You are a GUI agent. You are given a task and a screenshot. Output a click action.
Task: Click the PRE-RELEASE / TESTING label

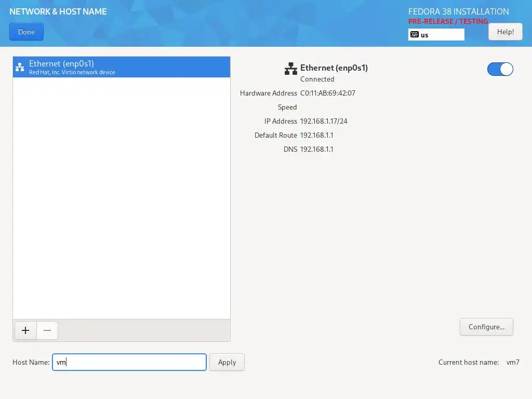[448, 21]
